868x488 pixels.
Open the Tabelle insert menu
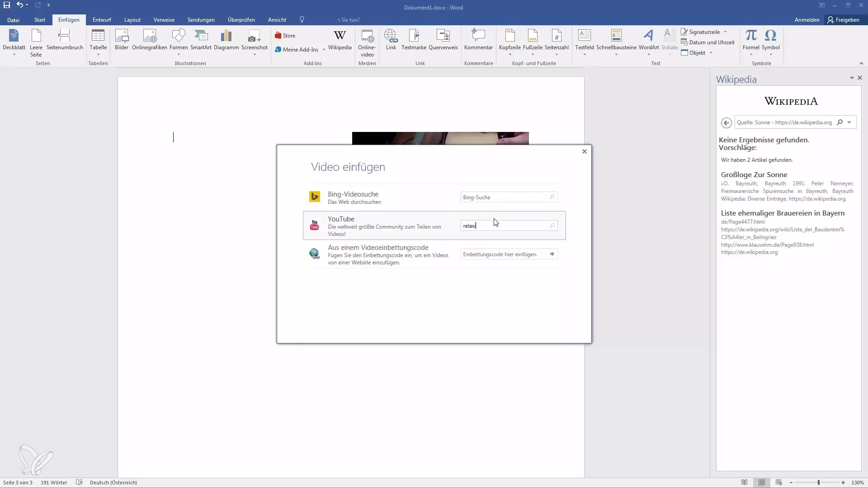[98, 42]
